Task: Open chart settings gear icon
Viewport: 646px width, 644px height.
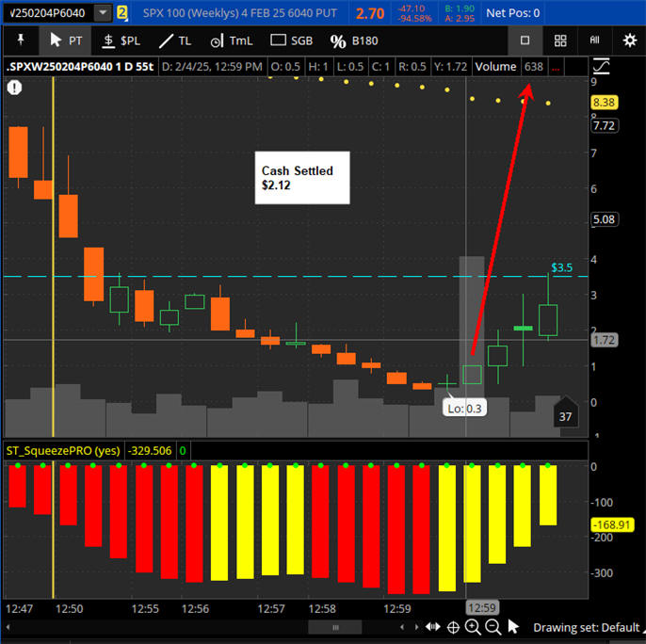Action: pos(629,40)
